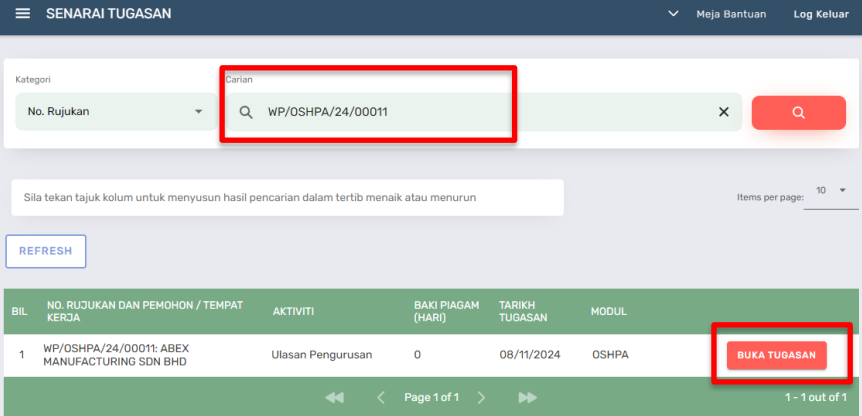Sort by No. Rujukan dan Pemohon column
The width and height of the screenshot is (862, 416).
pos(145,311)
